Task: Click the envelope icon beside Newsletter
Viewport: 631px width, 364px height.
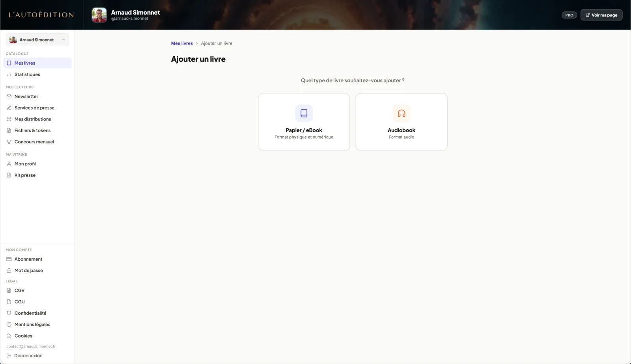Action: [x=9, y=97]
